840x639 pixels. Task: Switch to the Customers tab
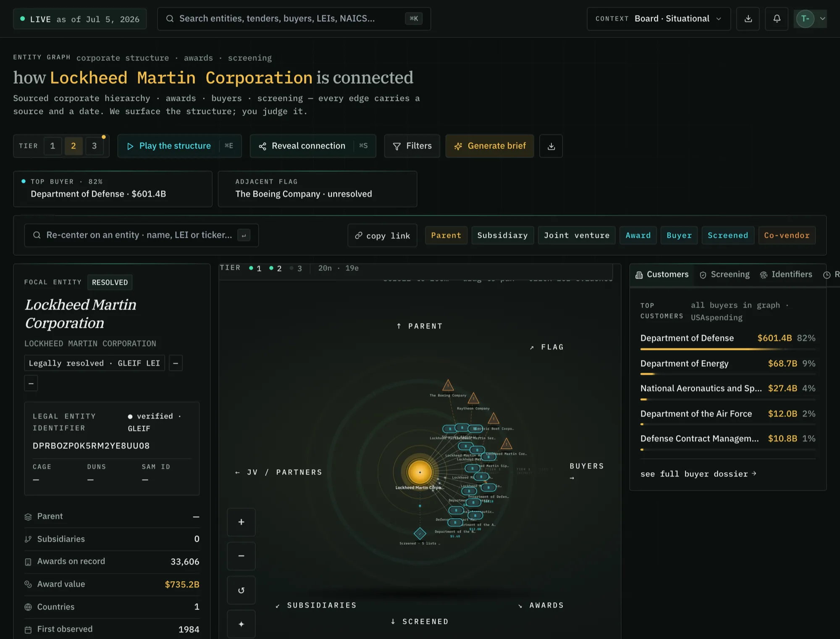662,275
